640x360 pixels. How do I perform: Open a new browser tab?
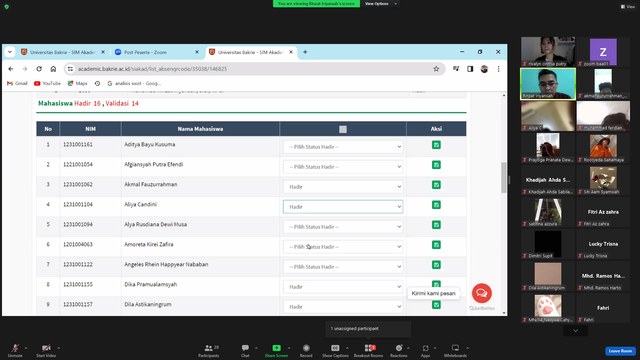[x=305, y=52]
